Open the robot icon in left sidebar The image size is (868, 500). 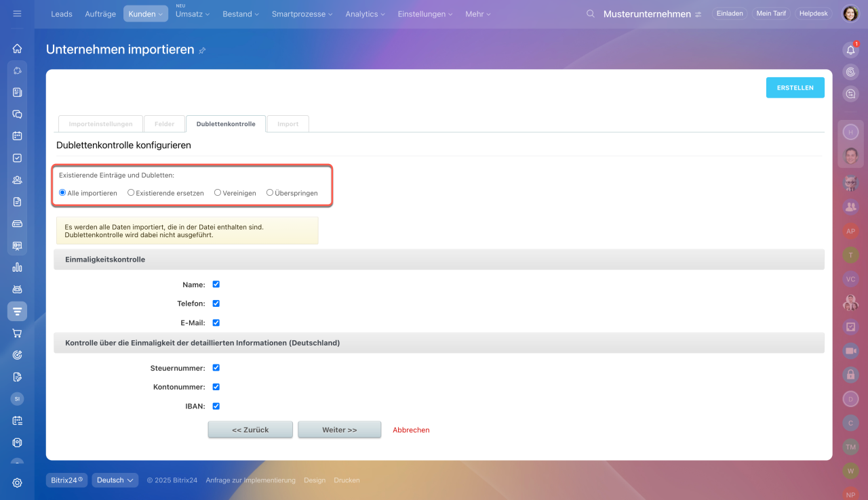click(x=17, y=289)
